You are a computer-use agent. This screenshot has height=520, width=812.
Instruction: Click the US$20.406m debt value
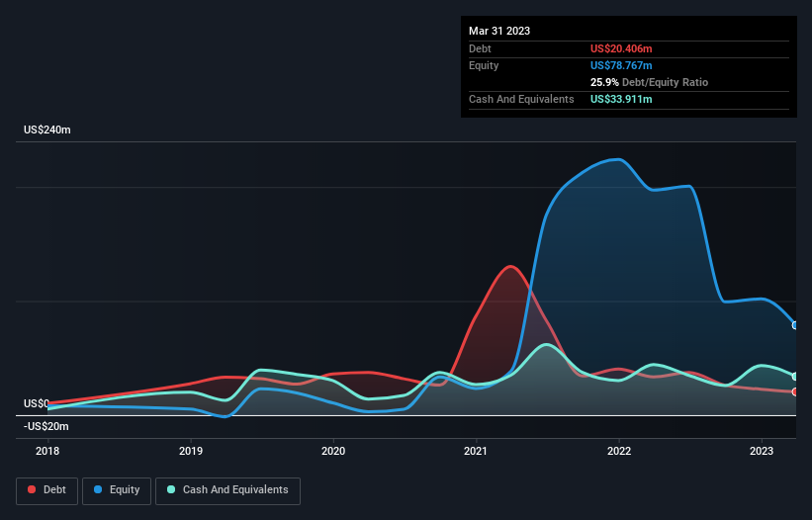(621, 48)
